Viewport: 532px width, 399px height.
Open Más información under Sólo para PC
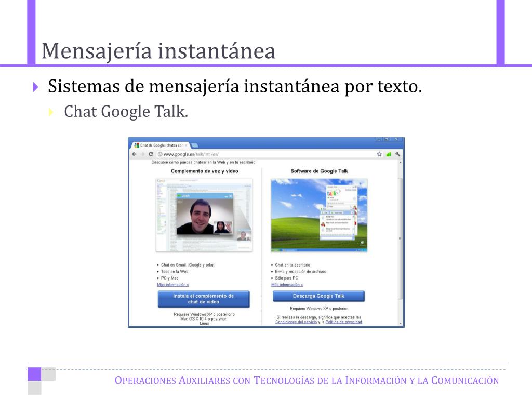(287, 285)
